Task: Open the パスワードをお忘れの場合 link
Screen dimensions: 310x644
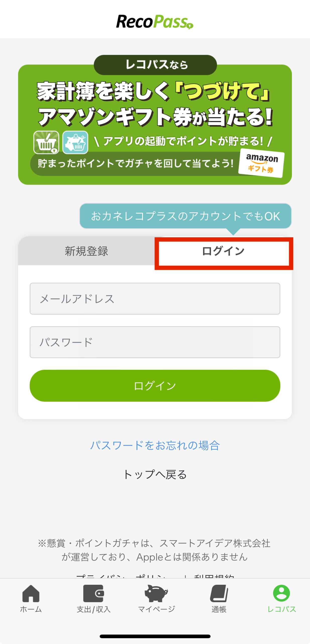Action: pyautogui.click(x=155, y=446)
